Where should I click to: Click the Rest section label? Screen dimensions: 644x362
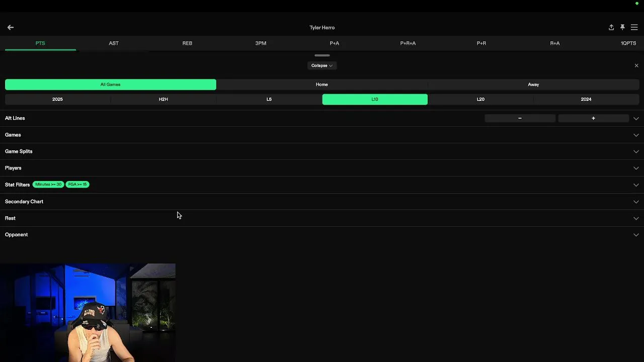point(10,218)
